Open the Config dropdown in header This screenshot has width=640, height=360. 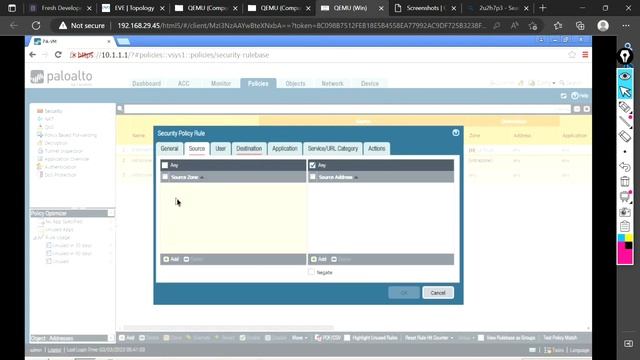coord(542,83)
